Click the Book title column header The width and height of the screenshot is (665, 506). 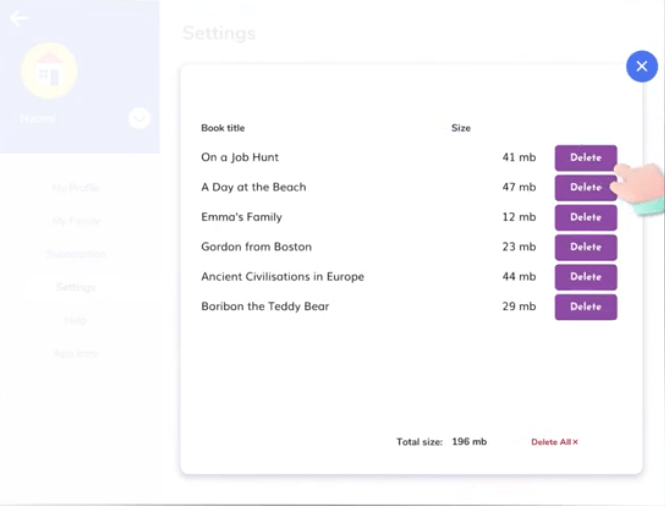click(x=223, y=128)
